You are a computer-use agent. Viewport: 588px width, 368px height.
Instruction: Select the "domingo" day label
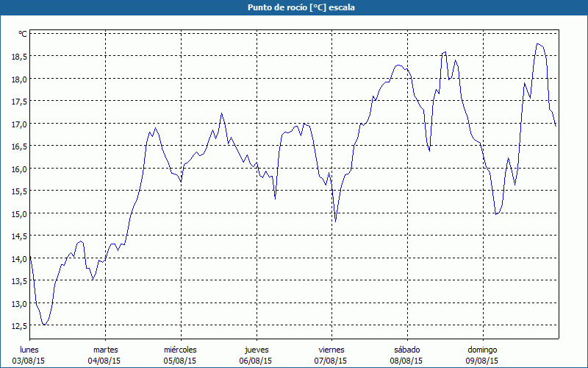(x=482, y=350)
